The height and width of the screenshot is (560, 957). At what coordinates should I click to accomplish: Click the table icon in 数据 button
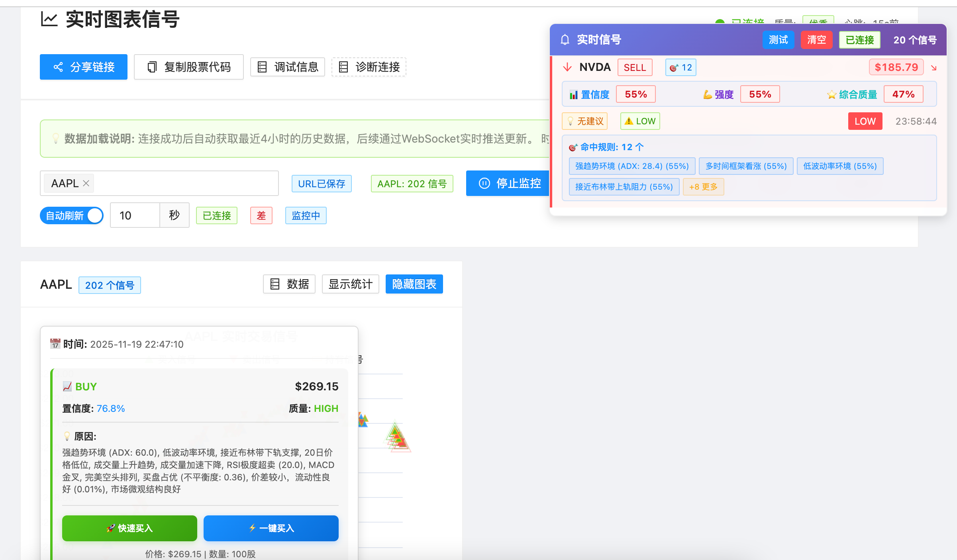click(x=275, y=284)
